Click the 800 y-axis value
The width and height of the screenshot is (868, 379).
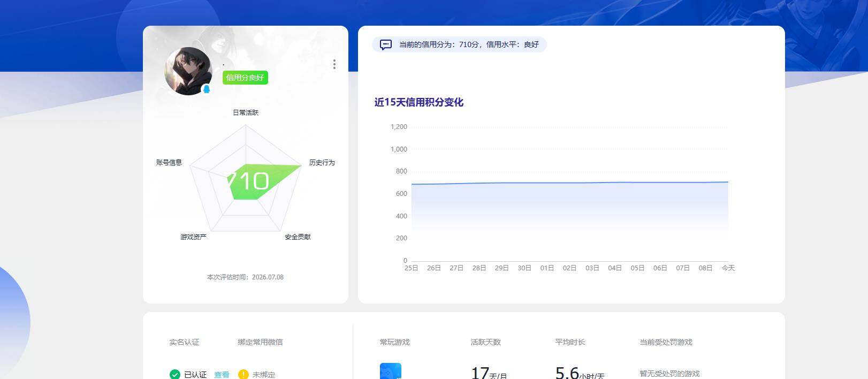click(401, 171)
